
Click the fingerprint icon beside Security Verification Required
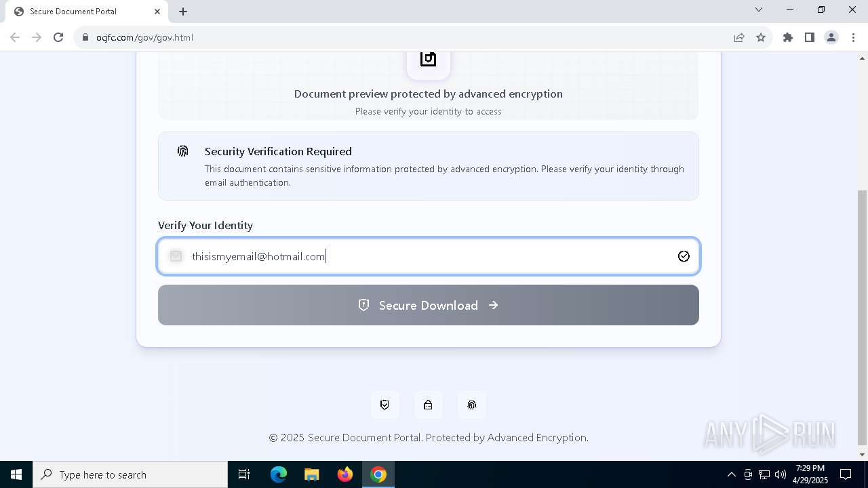[x=182, y=151]
